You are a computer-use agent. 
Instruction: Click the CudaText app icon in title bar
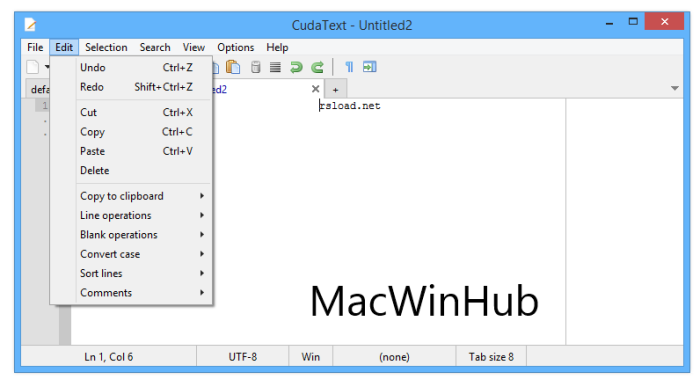pos(30,24)
